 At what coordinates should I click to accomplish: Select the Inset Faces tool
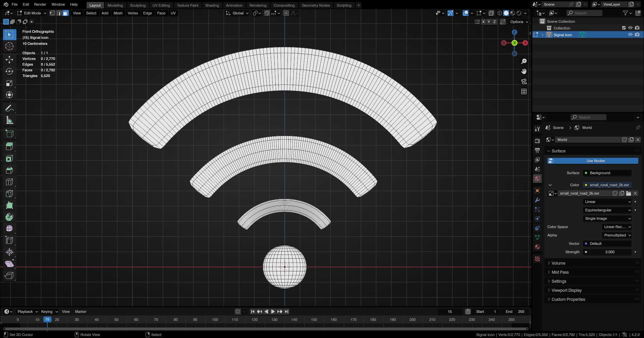9,158
